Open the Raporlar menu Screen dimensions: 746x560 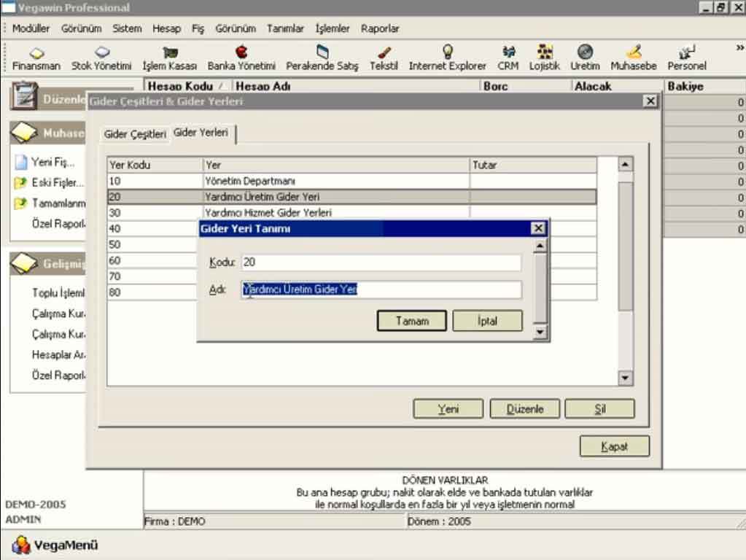tap(380, 28)
